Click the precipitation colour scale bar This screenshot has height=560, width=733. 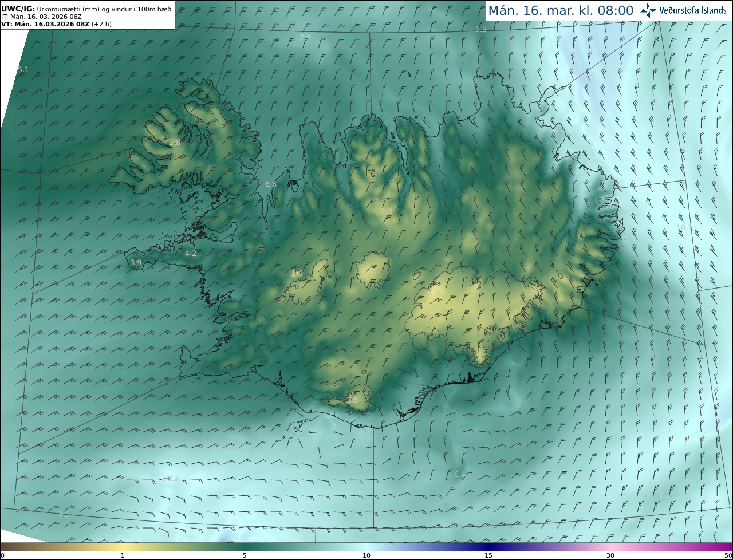click(x=366, y=547)
